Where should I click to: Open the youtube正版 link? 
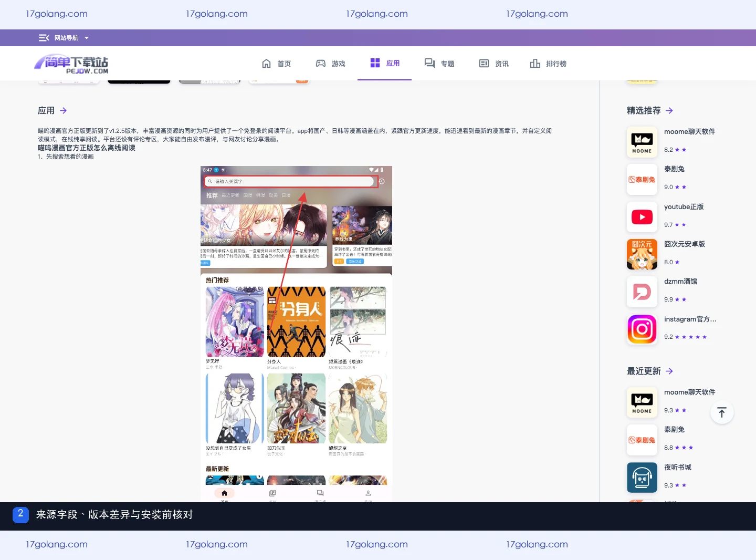pos(684,207)
